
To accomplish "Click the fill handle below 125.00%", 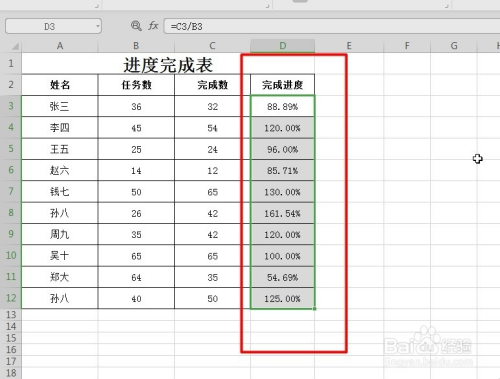I will [314, 309].
